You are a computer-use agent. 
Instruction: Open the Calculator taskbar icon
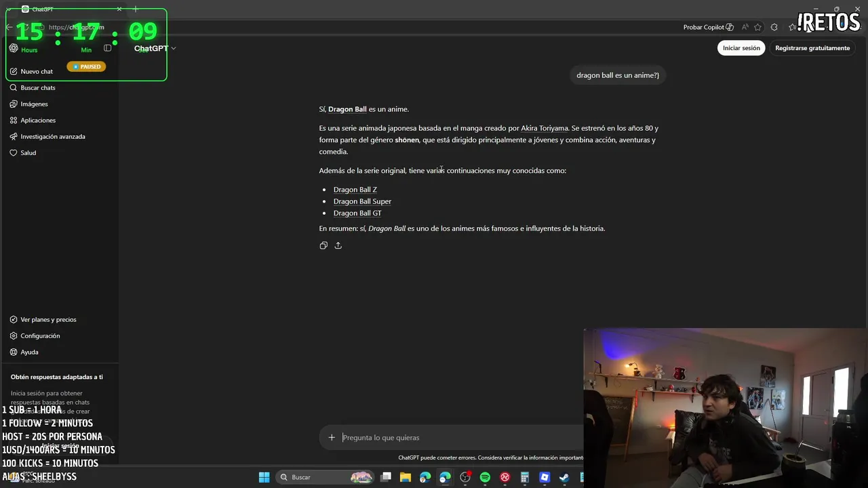click(x=524, y=477)
